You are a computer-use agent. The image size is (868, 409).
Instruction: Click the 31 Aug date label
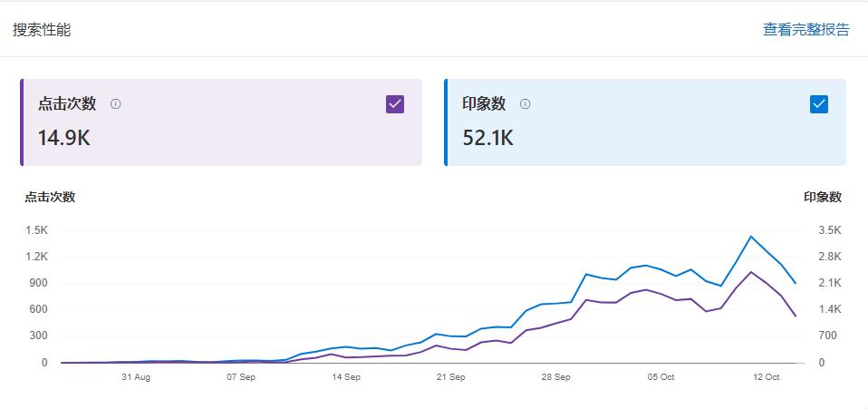[x=135, y=377]
